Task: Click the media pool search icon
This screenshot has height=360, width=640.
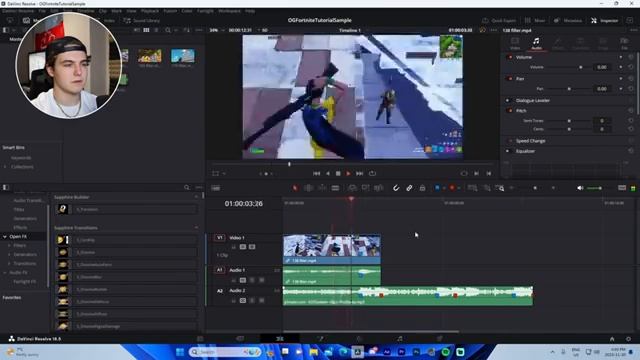Action: coord(168,30)
